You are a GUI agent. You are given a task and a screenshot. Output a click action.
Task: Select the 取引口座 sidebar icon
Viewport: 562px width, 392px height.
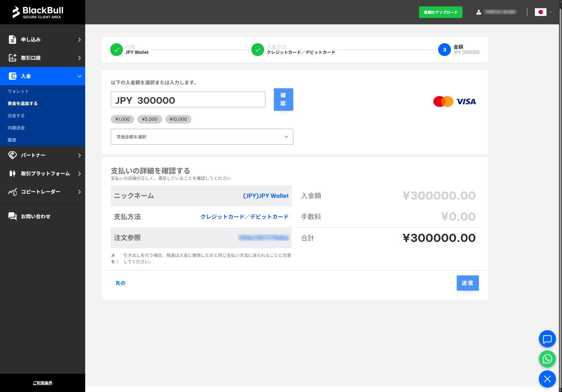pyautogui.click(x=12, y=58)
